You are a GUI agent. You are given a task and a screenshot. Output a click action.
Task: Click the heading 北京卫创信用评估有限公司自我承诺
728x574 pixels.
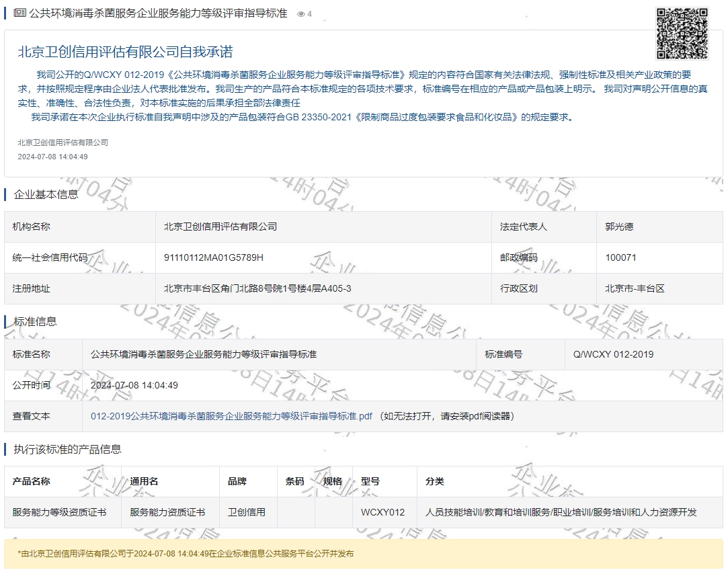(125, 52)
